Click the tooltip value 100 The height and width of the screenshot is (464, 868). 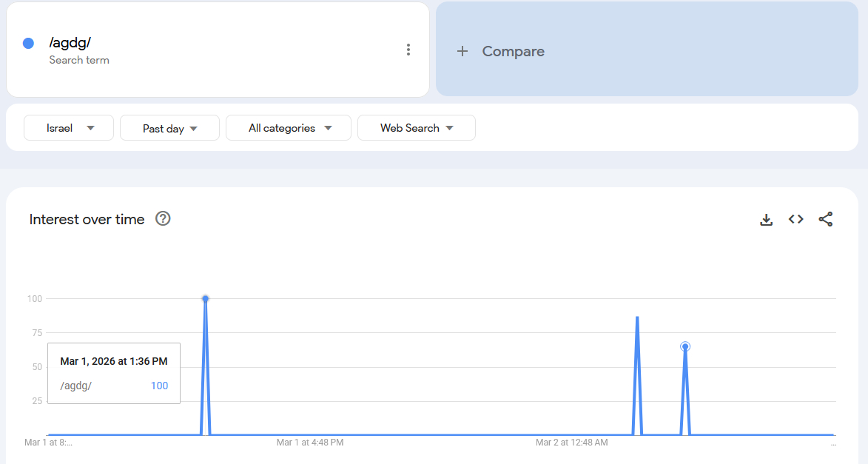click(x=159, y=386)
